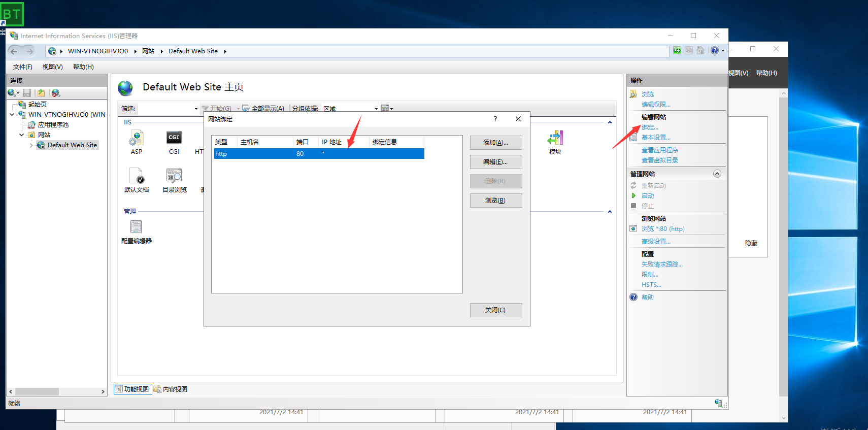Expand the Default Web Site tree node
This screenshot has width=868, height=430.
(x=31, y=145)
